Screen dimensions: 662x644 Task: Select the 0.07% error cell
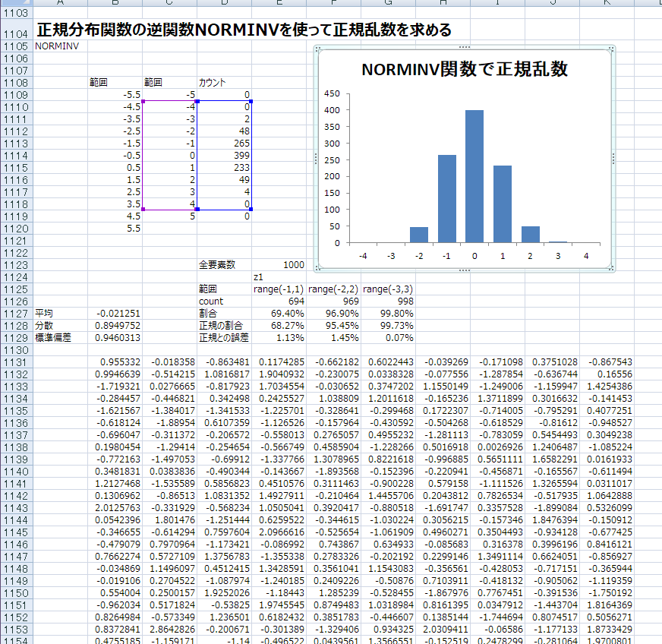(389, 338)
